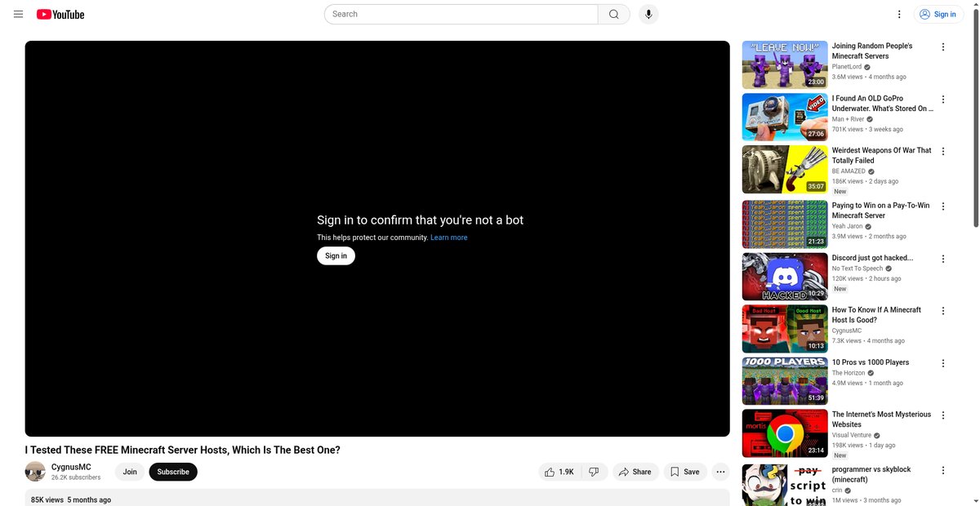Open options for Paying to Win video

[x=943, y=206]
